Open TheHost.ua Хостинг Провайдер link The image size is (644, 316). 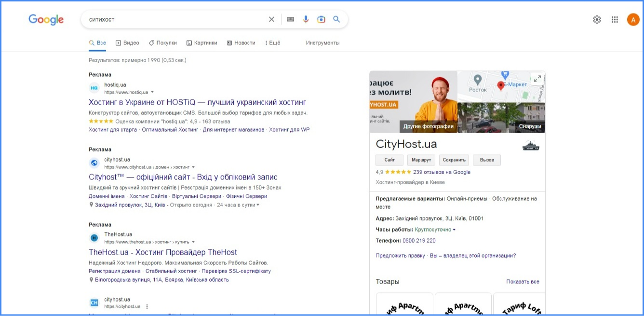[163, 252]
